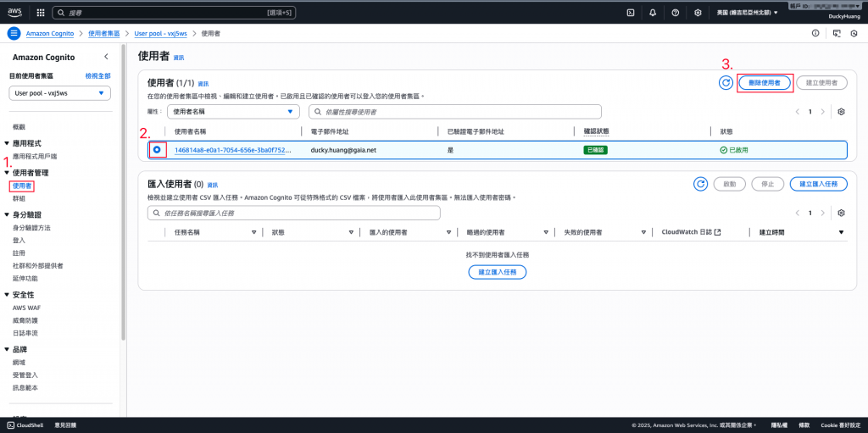The width and height of the screenshot is (868, 433).
Task: Open CloudWatch 日誌 external link icon
Action: [718, 232]
